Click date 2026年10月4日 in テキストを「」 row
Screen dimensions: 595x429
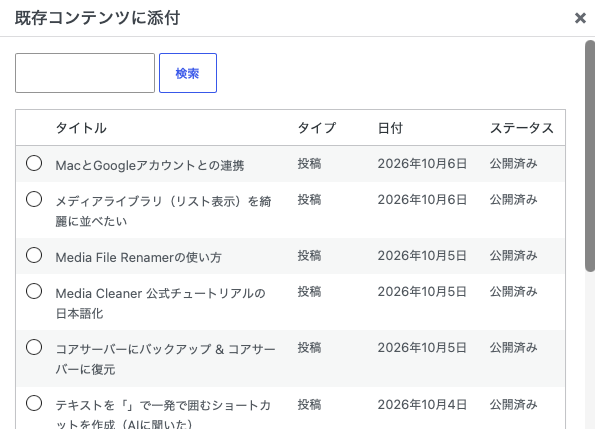tap(422, 405)
